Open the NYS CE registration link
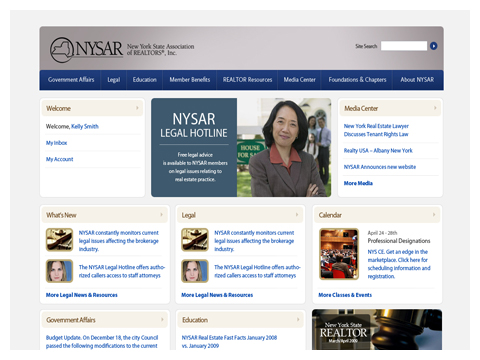Image resolution: width=480 pixels, height=360 pixels. coord(399,264)
